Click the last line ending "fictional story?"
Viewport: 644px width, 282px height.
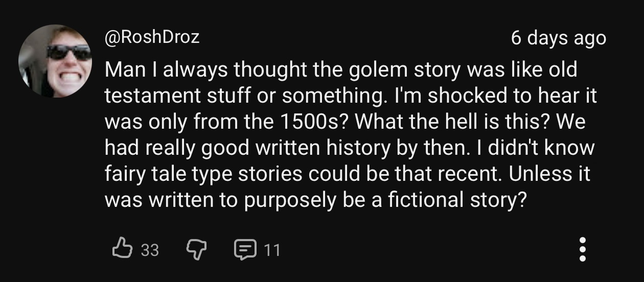point(315,200)
